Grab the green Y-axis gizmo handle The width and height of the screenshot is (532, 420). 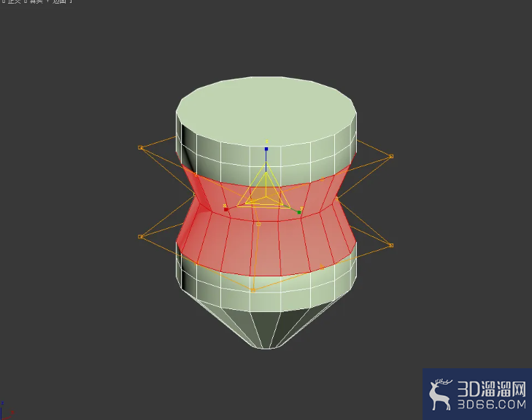click(x=299, y=212)
